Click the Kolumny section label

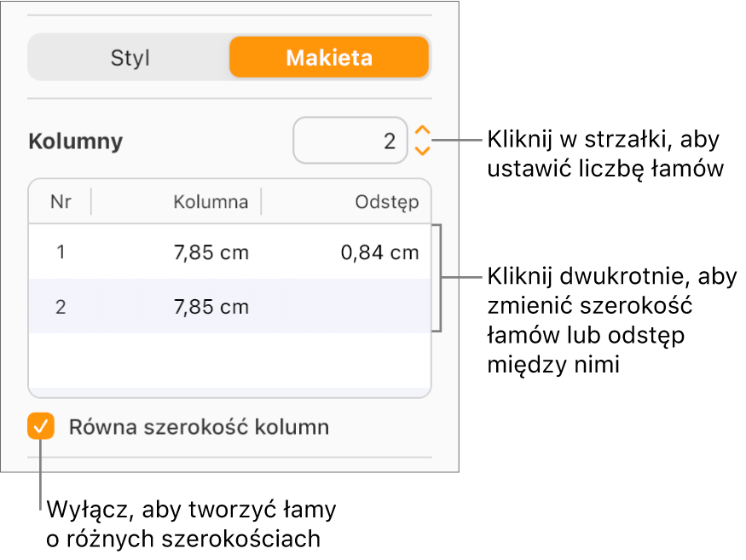(75, 140)
